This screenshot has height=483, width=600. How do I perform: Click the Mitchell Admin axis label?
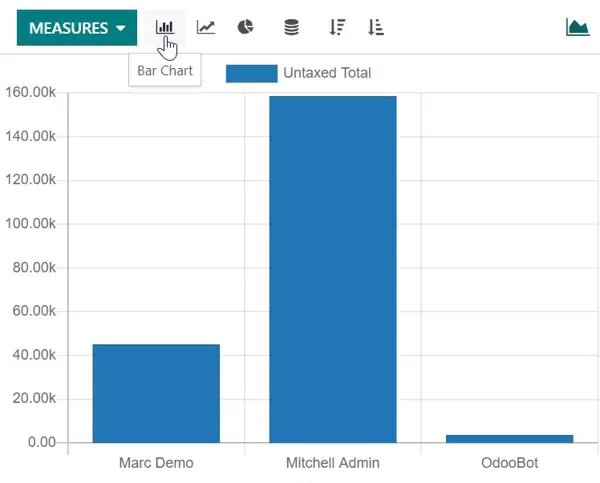click(x=333, y=463)
